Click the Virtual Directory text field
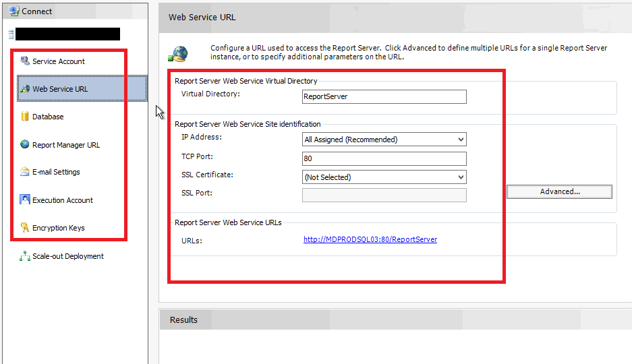This screenshot has width=632, height=364. [x=384, y=96]
